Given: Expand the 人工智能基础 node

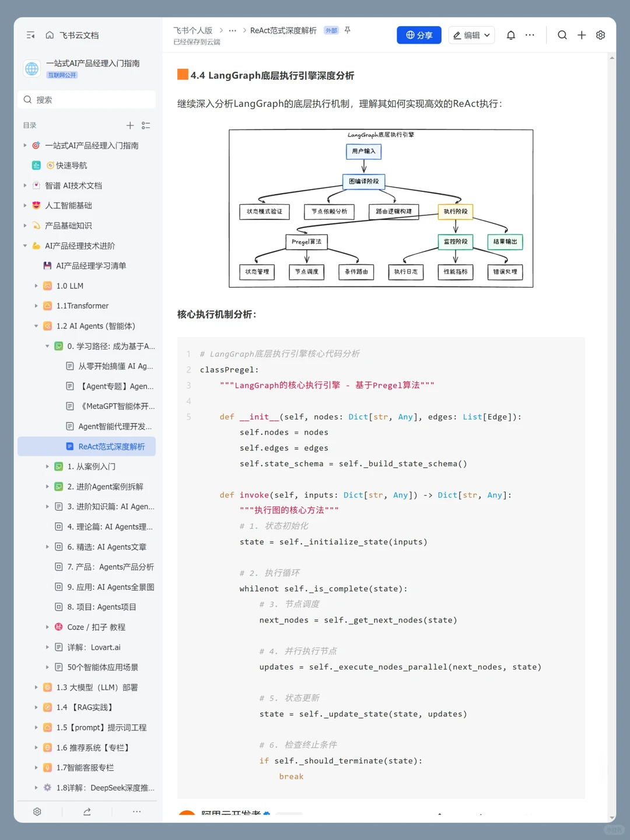Looking at the screenshot, I should point(25,205).
